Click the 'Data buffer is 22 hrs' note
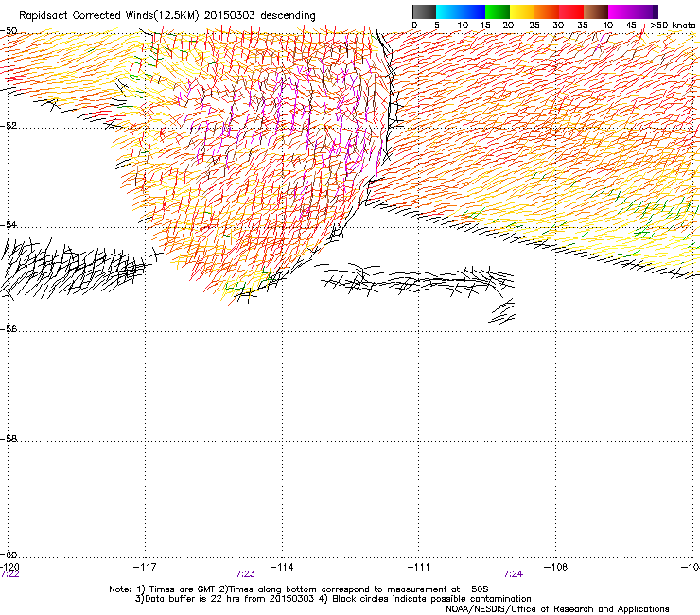Image resolution: width=700 pixels, height=615 pixels. pyautogui.click(x=333, y=599)
